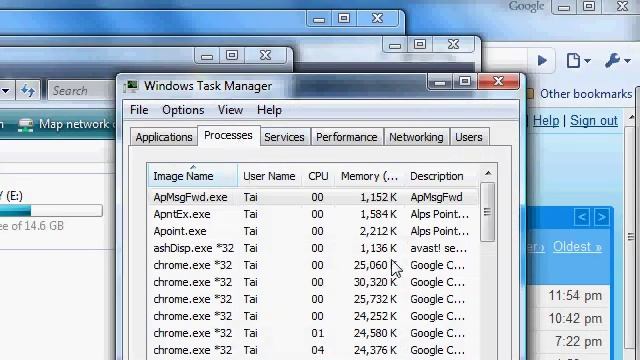The height and width of the screenshot is (360, 640).
Task: Click the Chrome page scrollbar up arrow
Action: pos(631,117)
